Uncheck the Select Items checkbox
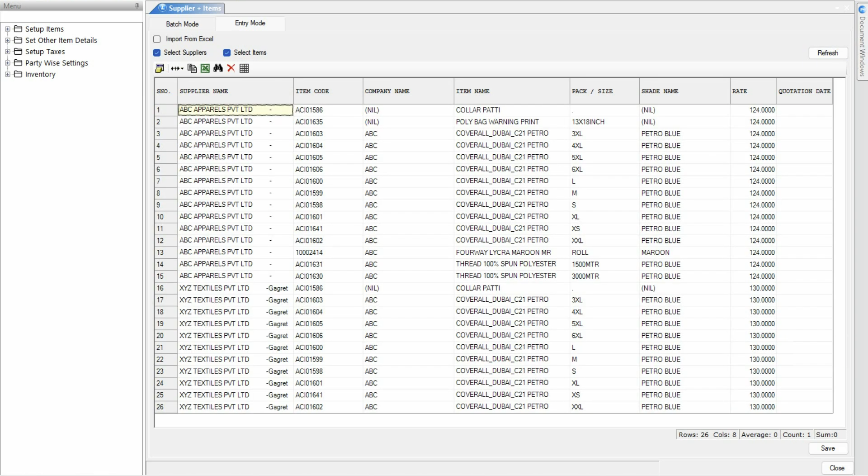Image resolution: width=868 pixels, height=476 pixels. pos(227,53)
